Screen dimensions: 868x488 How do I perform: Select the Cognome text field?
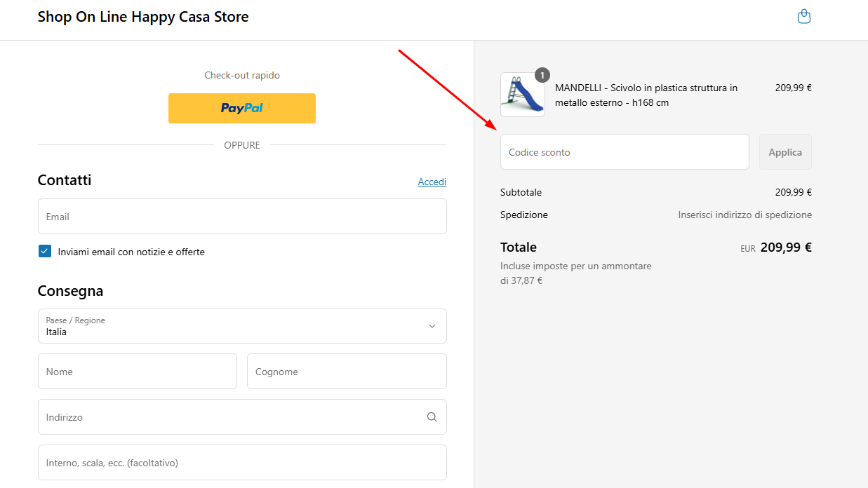pyautogui.click(x=346, y=372)
